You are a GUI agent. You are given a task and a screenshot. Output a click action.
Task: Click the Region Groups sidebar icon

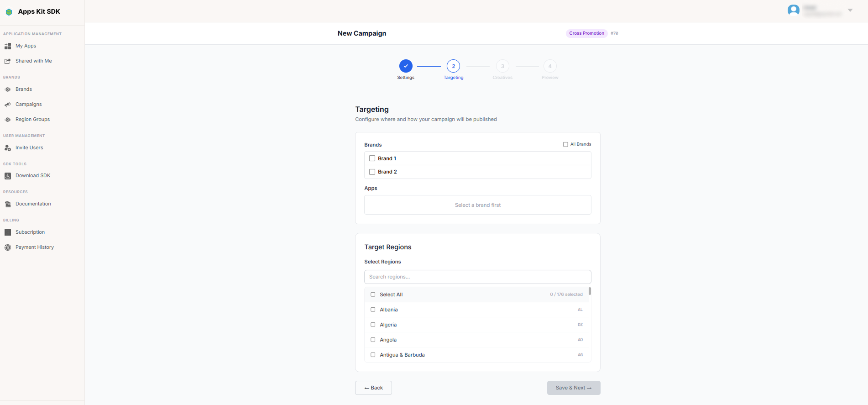tap(8, 120)
